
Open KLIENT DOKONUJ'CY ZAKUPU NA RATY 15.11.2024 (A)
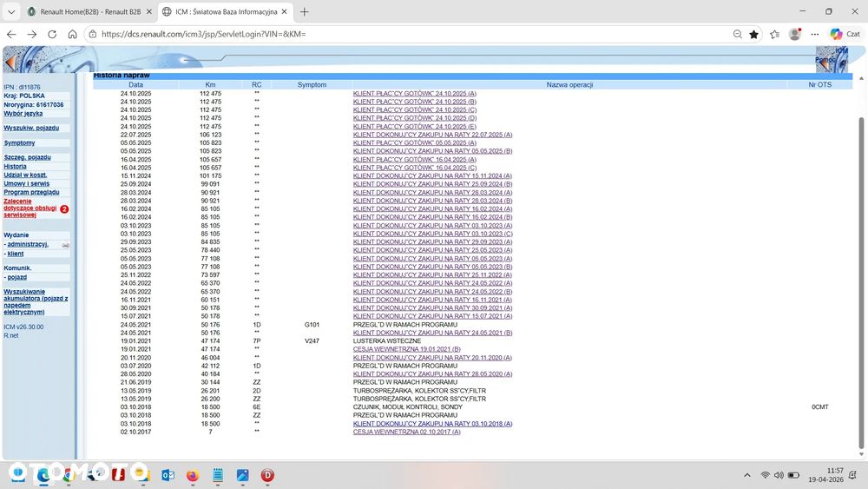[432, 176]
